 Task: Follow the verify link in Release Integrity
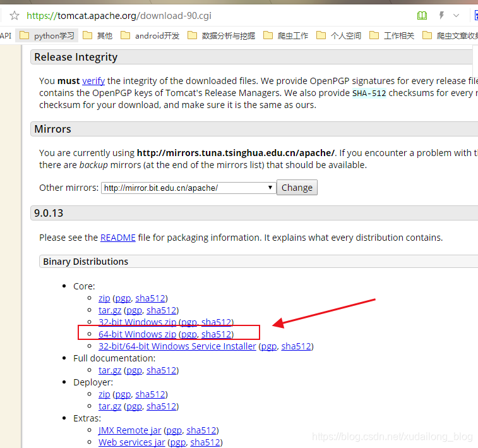point(93,81)
